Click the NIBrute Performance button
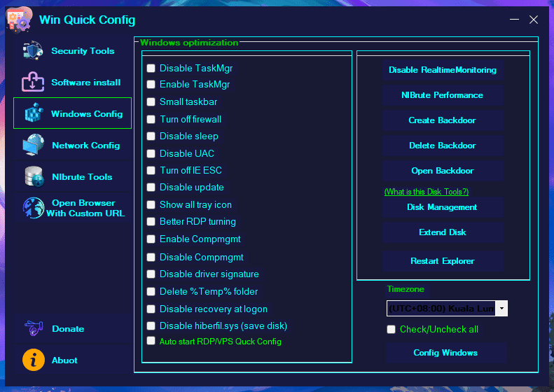The width and height of the screenshot is (554, 392). [x=443, y=95]
